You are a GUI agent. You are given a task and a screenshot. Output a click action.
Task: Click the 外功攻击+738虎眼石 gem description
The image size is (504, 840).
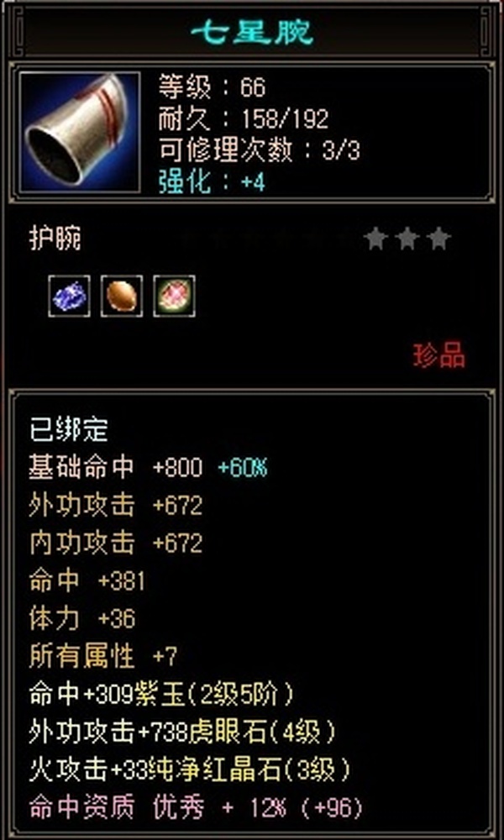[183, 732]
